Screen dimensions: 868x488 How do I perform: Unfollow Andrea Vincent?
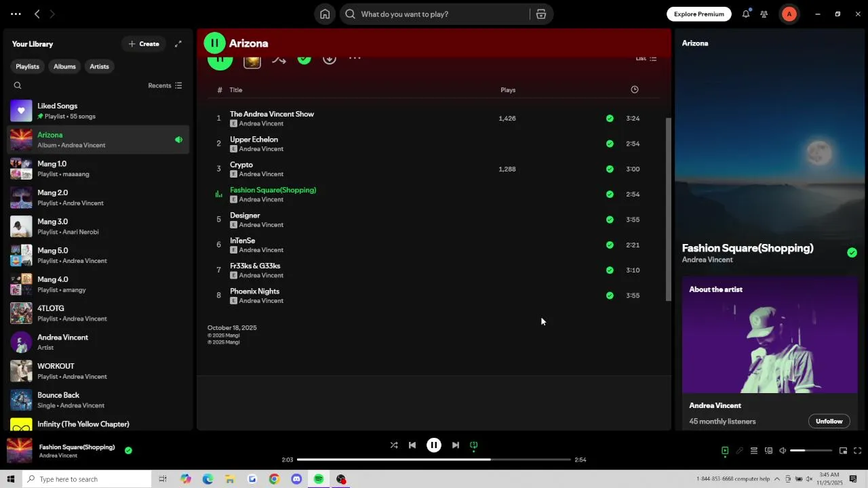coord(829,422)
